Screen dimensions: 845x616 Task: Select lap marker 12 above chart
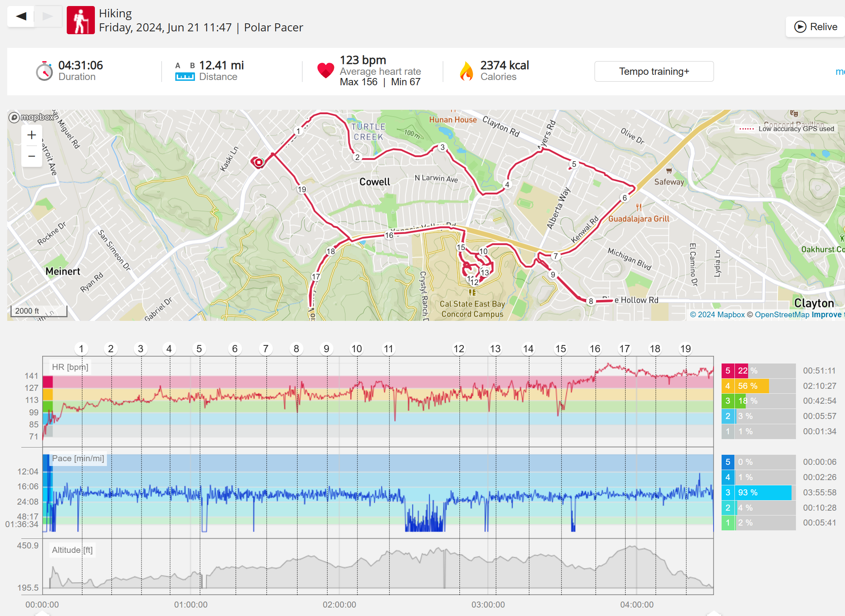coord(459,349)
